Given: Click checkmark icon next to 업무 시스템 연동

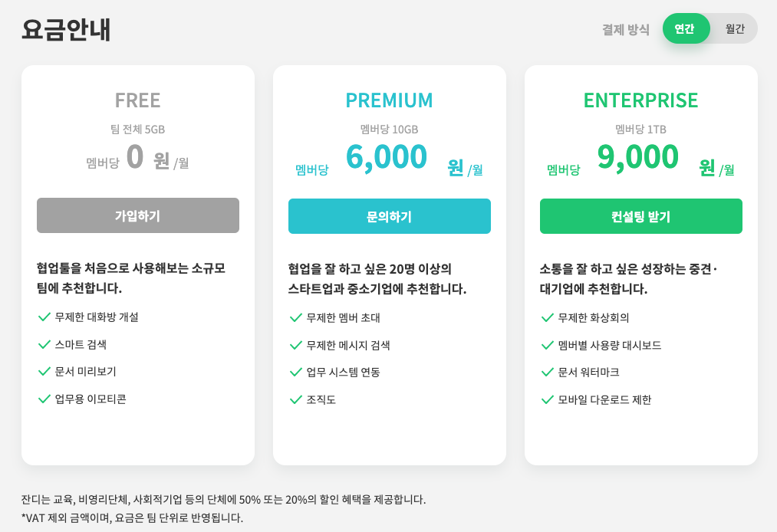Looking at the screenshot, I should click(x=296, y=372).
